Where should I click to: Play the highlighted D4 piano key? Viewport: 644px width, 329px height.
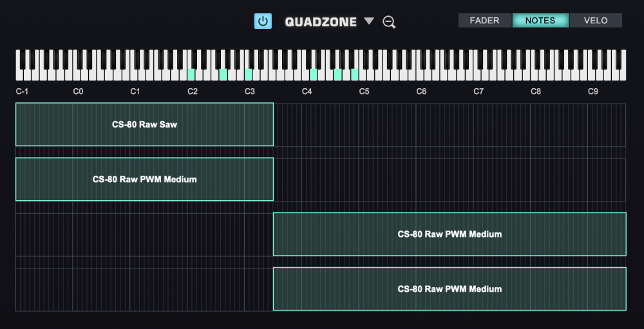[x=314, y=74]
